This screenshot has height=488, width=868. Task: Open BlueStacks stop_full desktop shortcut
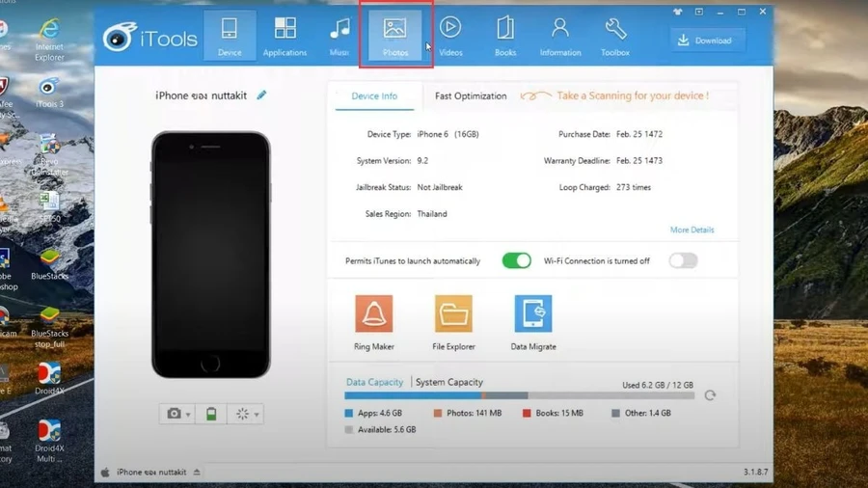pos(49,328)
